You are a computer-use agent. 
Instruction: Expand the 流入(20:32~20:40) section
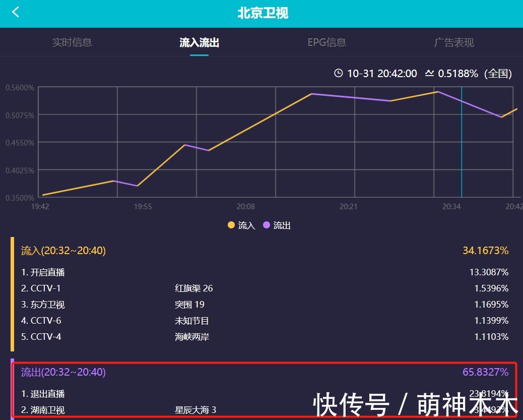point(63,251)
